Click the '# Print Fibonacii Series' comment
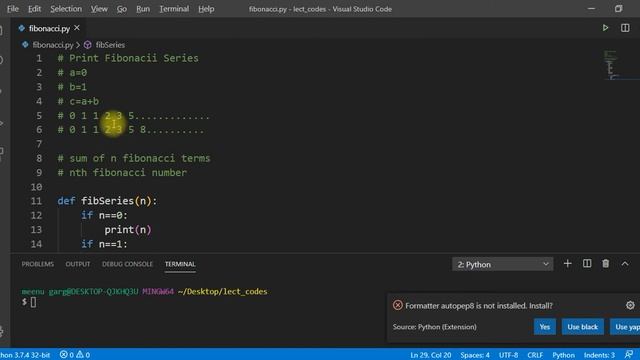The image size is (640, 360). tap(128, 58)
